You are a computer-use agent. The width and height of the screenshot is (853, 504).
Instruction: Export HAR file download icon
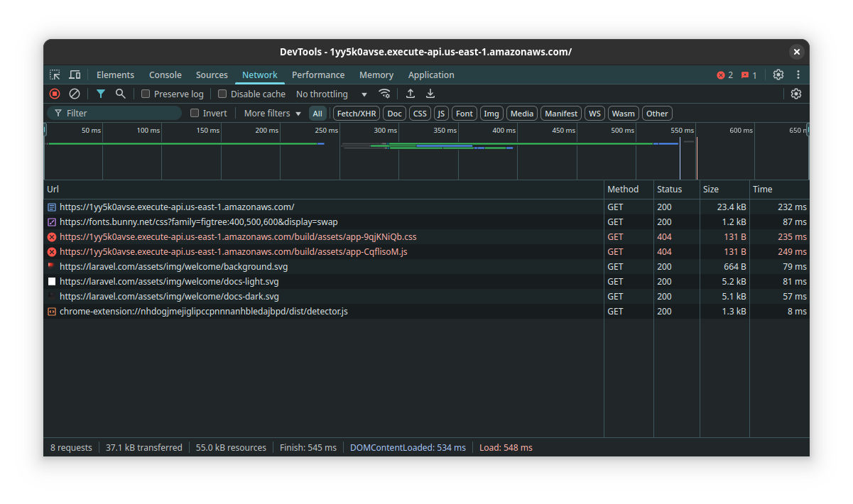tap(430, 94)
